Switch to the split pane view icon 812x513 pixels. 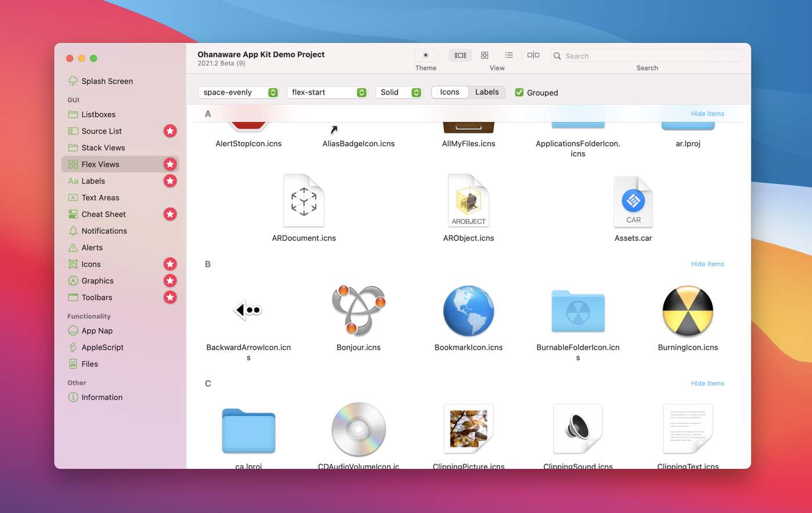pos(533,55)
